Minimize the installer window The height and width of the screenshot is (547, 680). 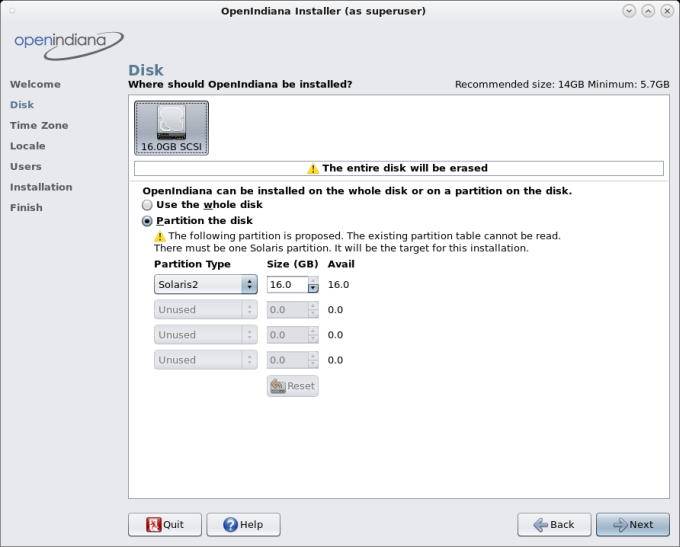point(629,11)
